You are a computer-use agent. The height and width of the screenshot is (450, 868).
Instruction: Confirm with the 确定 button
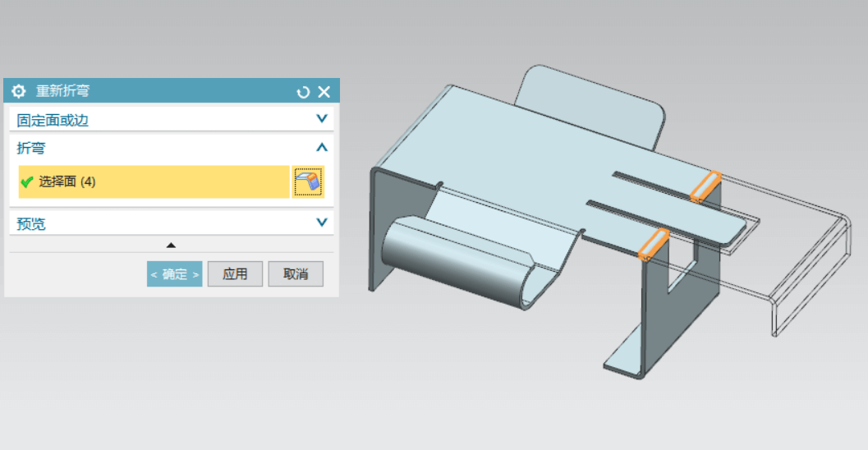pos(174,274)
